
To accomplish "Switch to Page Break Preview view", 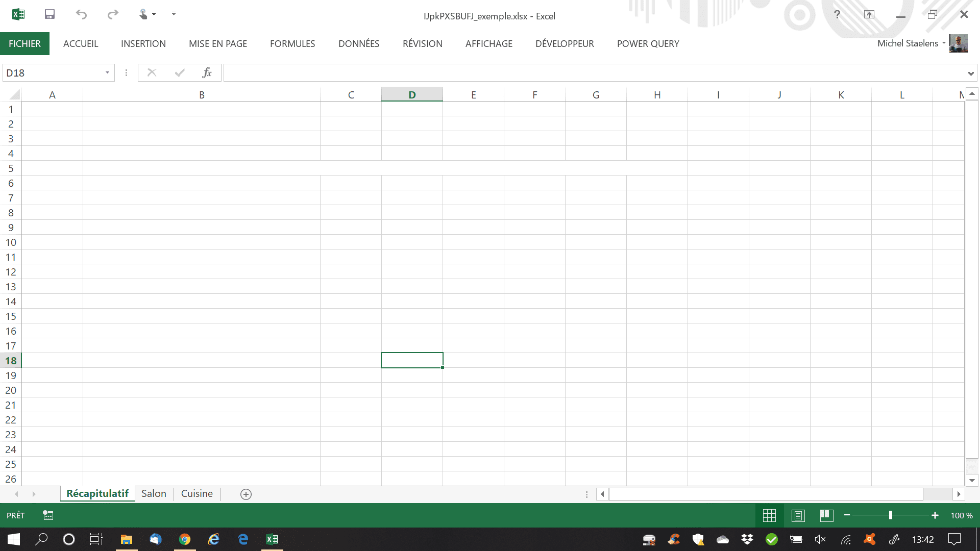I will [827, 515].
